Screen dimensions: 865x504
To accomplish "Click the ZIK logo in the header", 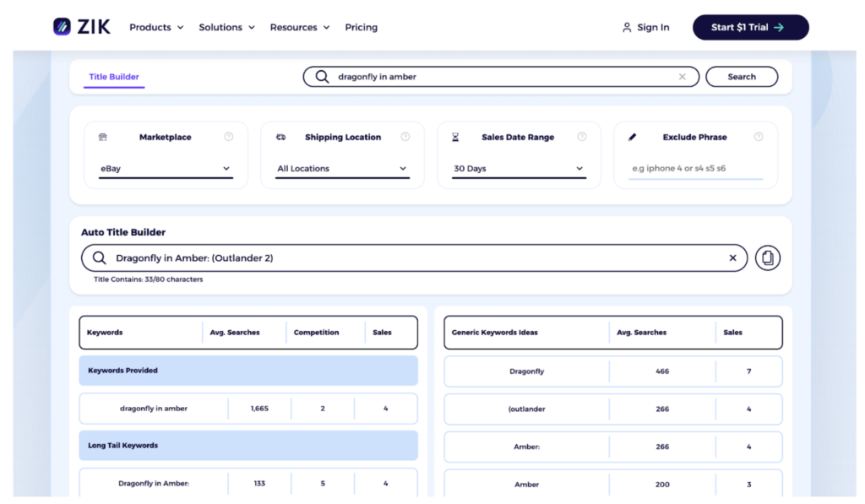I will [82, 26].
